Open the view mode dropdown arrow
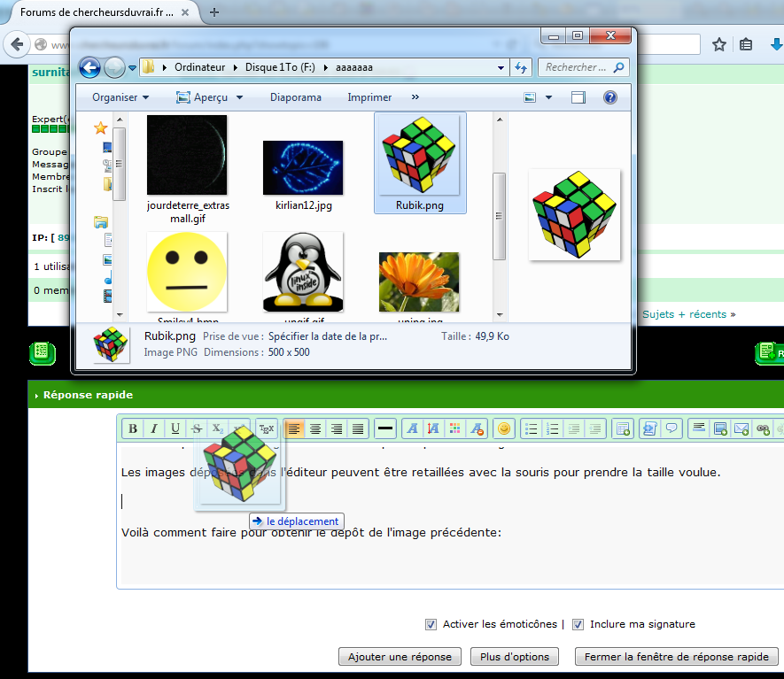784x679 pixels. pyautogui.click(x=548, y=97)
